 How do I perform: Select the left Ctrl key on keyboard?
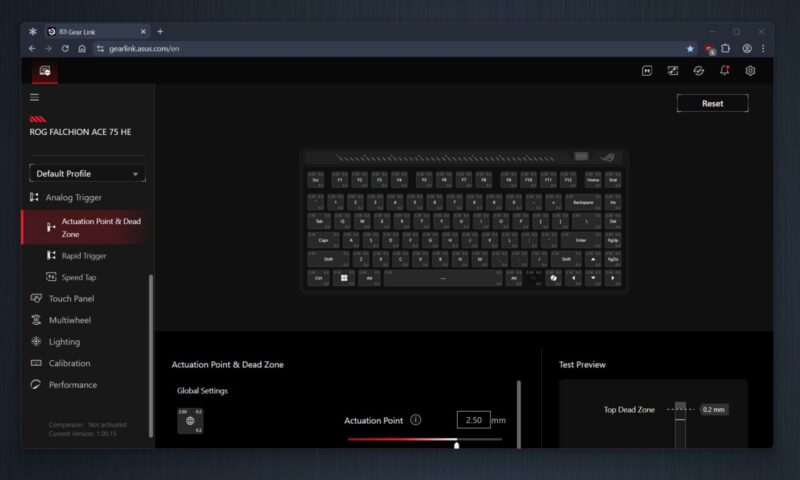click(x=318, y=278)
